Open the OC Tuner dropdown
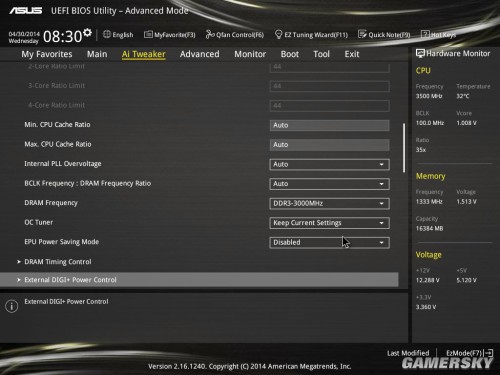Viewport: 500px width, 375px height. (x=329, y=223)
